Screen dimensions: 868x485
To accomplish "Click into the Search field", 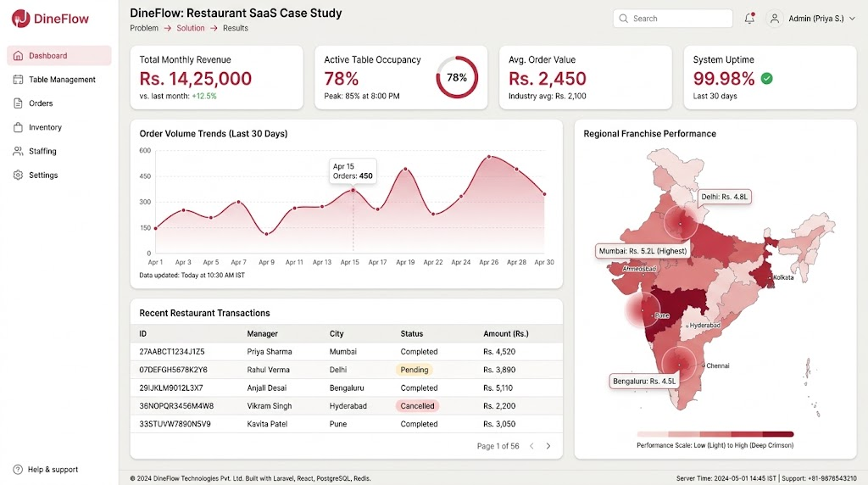I will (x=672, y=19).
